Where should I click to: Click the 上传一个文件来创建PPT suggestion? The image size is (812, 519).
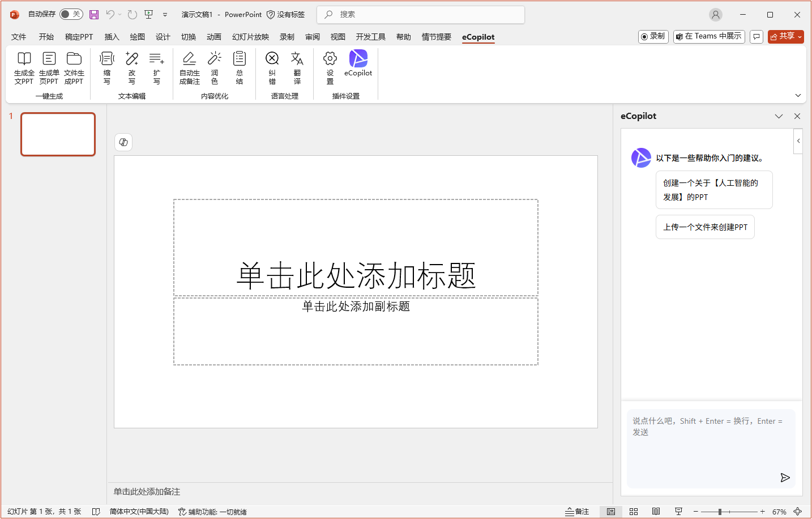click(x=705, y=227)
